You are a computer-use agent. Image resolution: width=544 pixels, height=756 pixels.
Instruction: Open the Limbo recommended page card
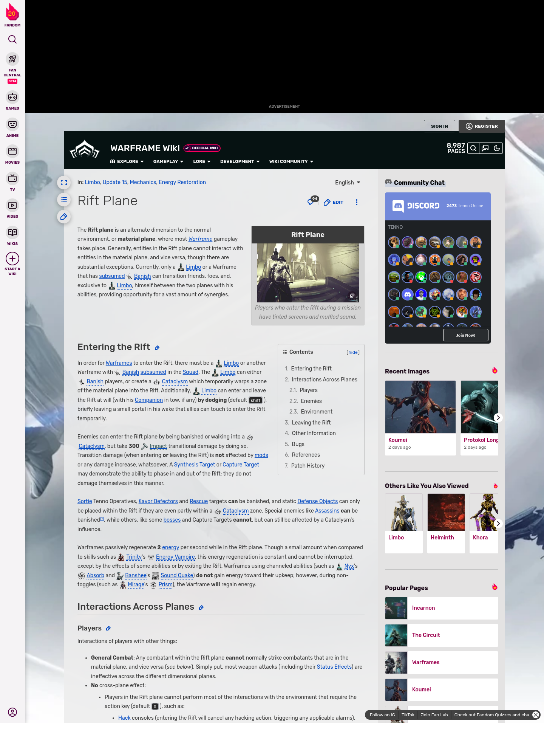(x=404, y=524)
